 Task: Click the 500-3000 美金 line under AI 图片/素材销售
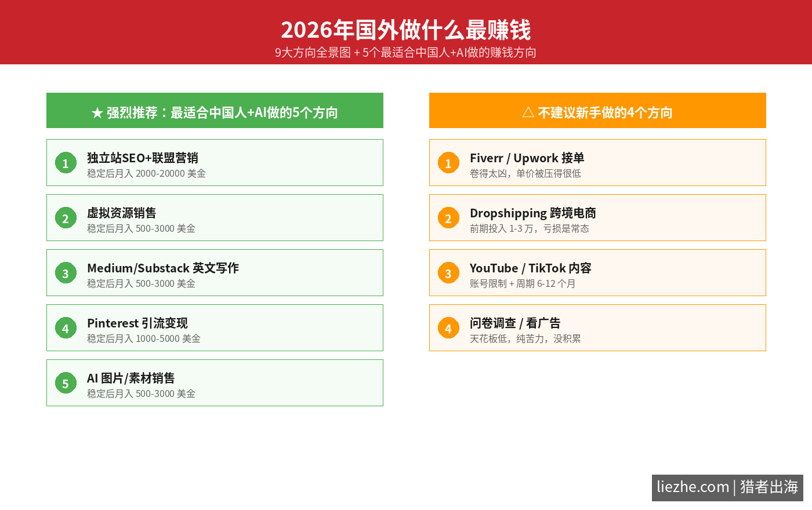tap(141, 394)
